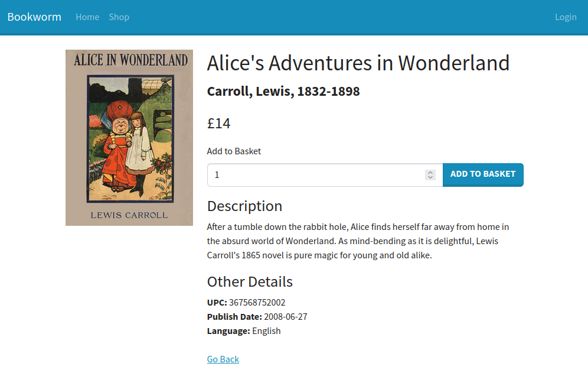Click the book description paragraph

click(x=358, y=241)
